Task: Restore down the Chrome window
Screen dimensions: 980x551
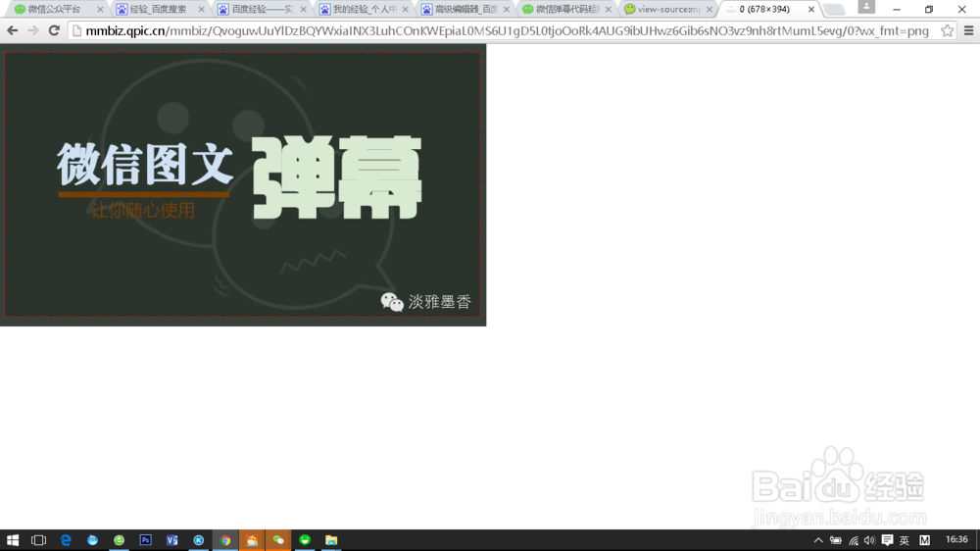Action: (x=929, y=10)
